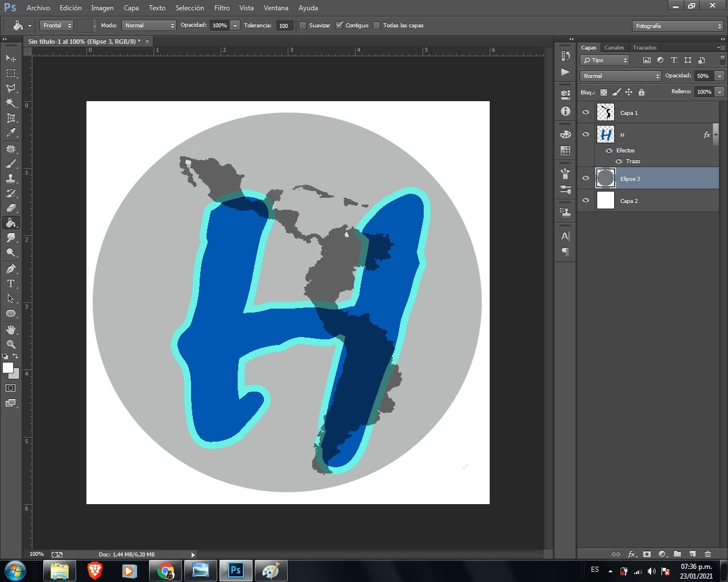Open the Color palette panel icon
The height and width of the screenshot is (582, 728).
coord(565,135)
